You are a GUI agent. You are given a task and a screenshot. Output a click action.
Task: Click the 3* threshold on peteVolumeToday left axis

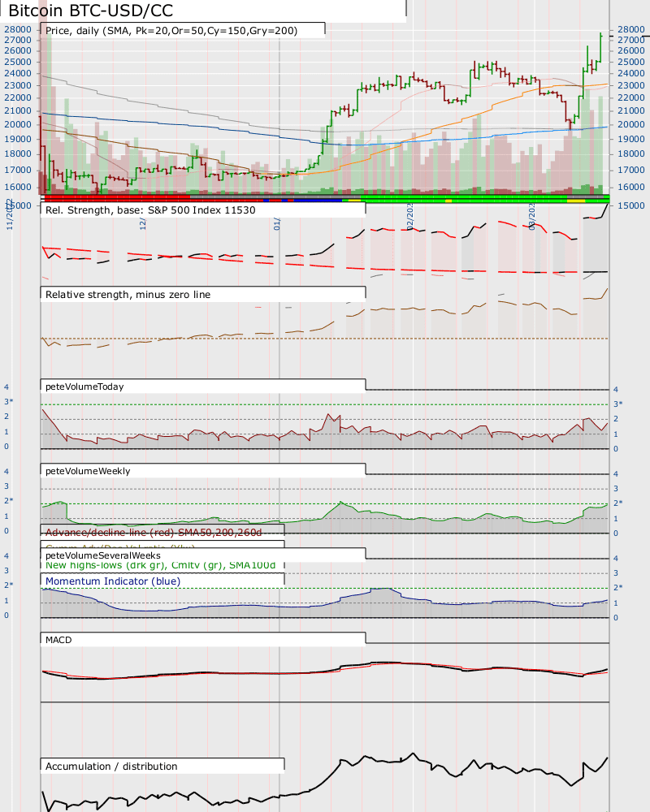pos(8,401)
